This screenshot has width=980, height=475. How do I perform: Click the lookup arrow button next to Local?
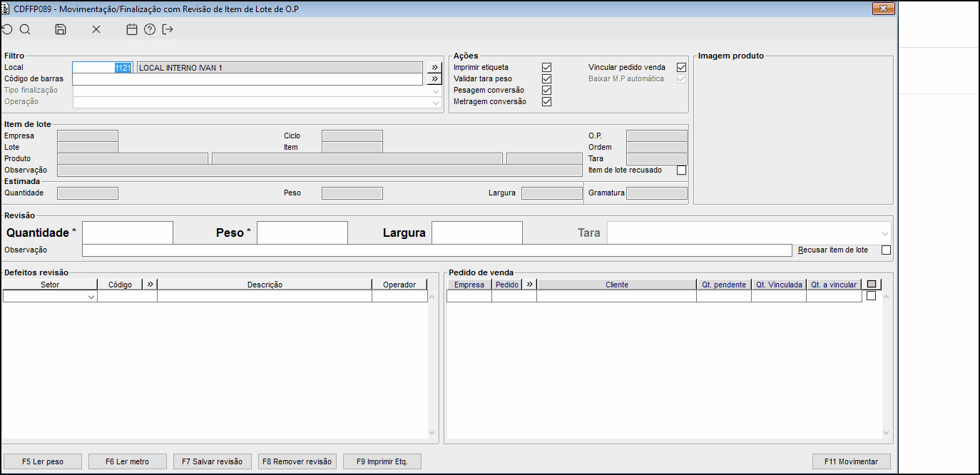pyautogui.click(x=434, y=67)
